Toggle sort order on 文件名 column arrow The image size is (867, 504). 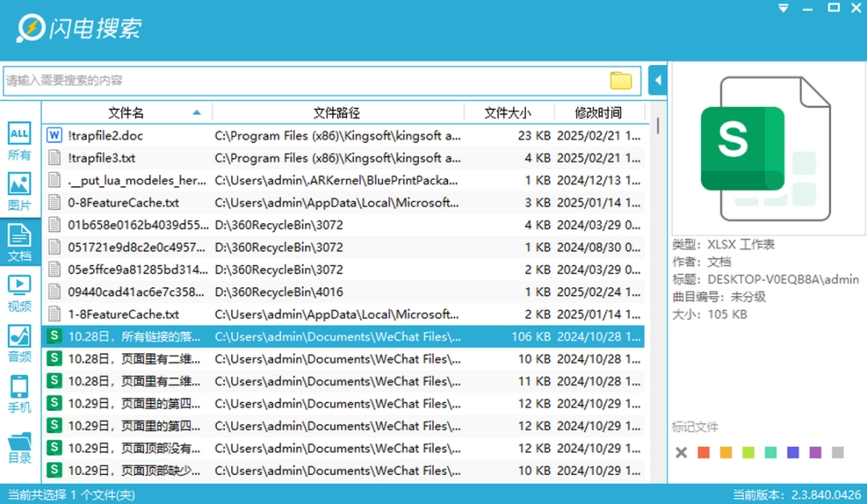(197, 113)
